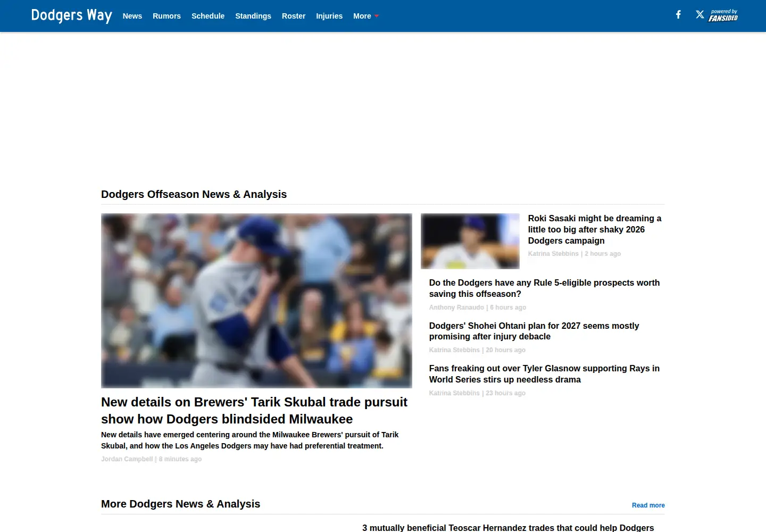Open the News menu item

[132, 16]
